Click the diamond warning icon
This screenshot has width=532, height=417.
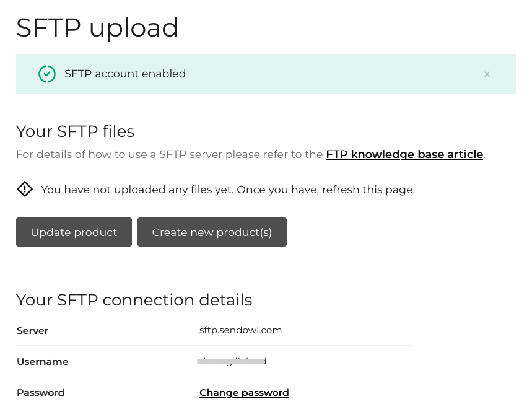25,189
